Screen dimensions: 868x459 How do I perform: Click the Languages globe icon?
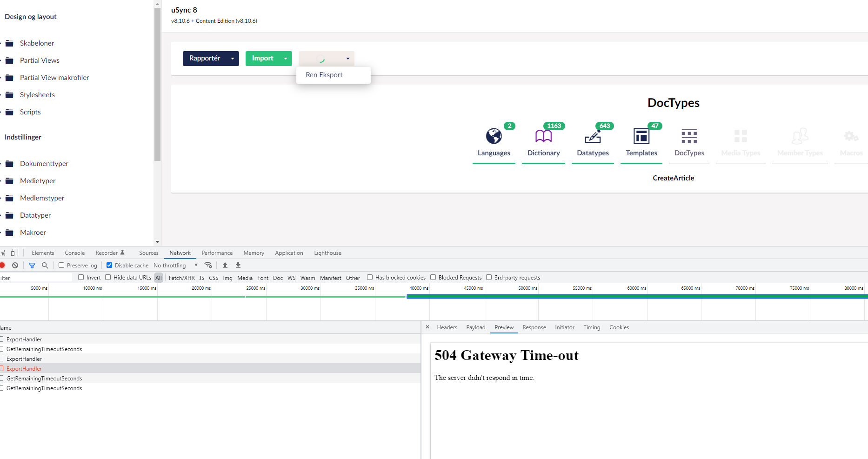pyautogui.click(x=494, y=136)
